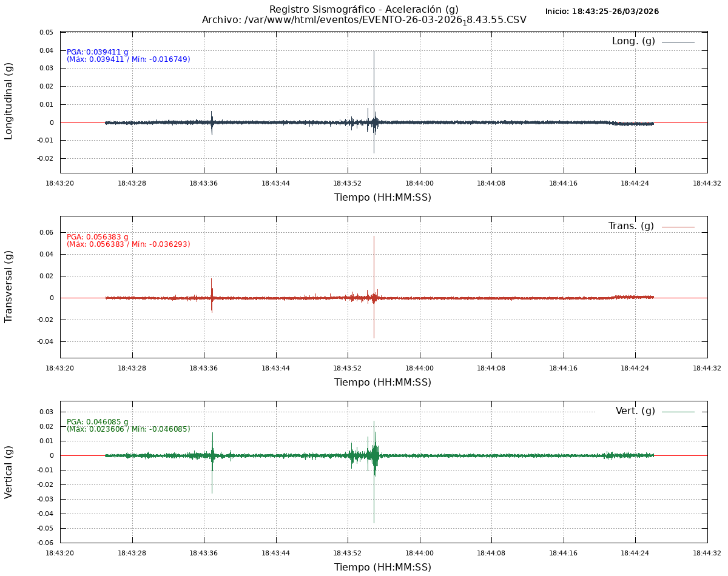Select the Long. (g) legend label
728x576 pixels.
click(x=633, y=41)
